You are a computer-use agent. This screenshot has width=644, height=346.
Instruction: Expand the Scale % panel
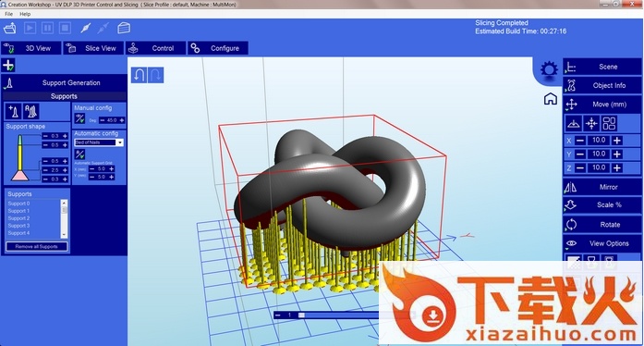tap(602, 204)
